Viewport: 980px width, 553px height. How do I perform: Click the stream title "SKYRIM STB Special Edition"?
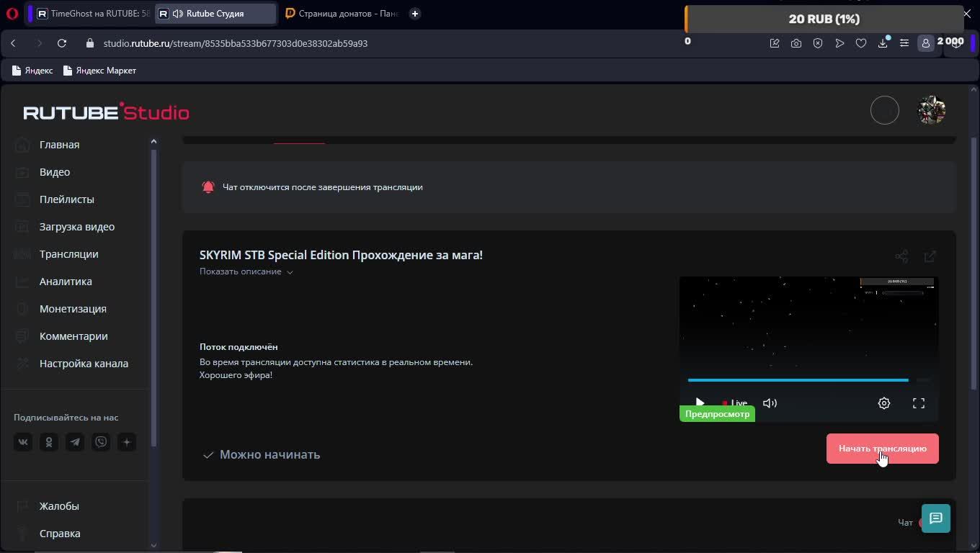tap(341, 255)
